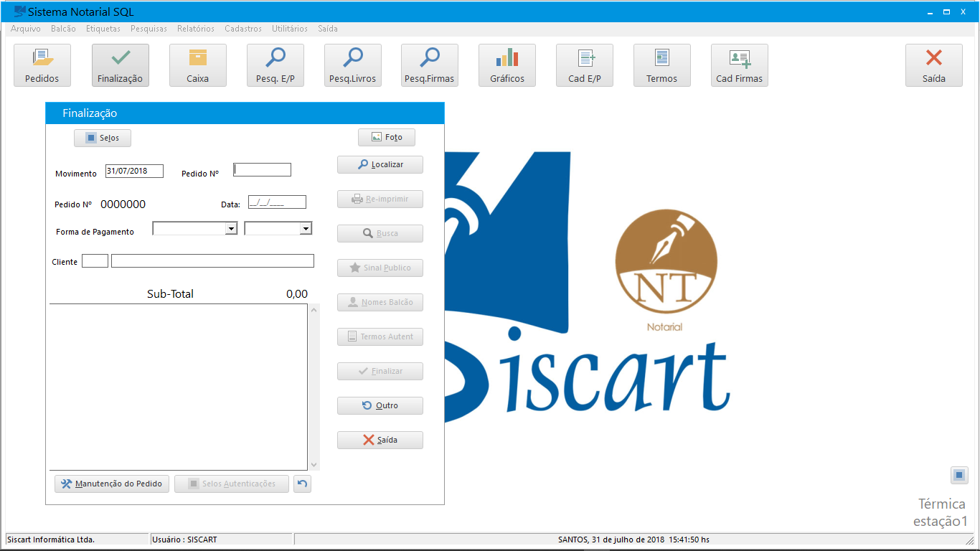
Task: Open the Termos document toolbar button
Action: [661, 65]
